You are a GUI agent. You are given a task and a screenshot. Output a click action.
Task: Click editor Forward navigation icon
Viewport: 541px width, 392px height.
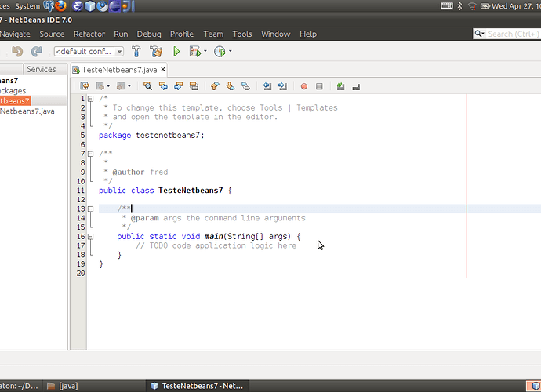point(121,86)
